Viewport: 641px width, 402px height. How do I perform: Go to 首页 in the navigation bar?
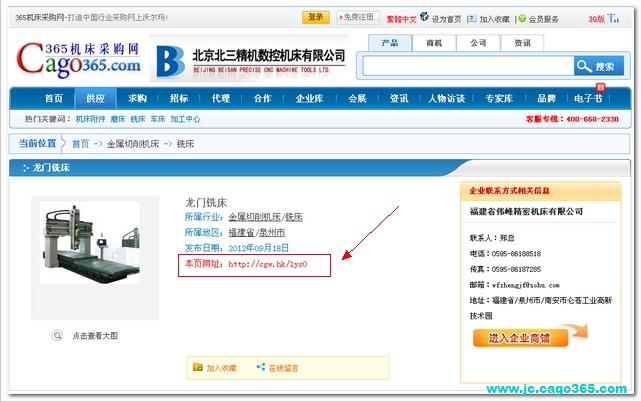point(54,99)
